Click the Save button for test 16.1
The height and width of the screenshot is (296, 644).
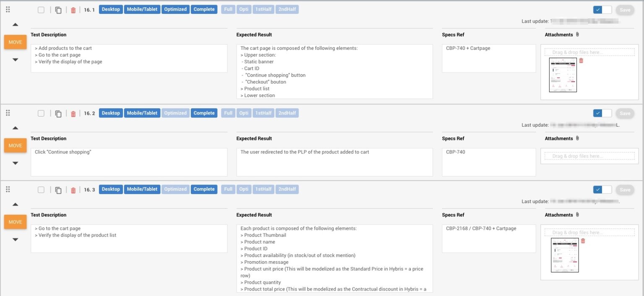[x=625, y=9]
